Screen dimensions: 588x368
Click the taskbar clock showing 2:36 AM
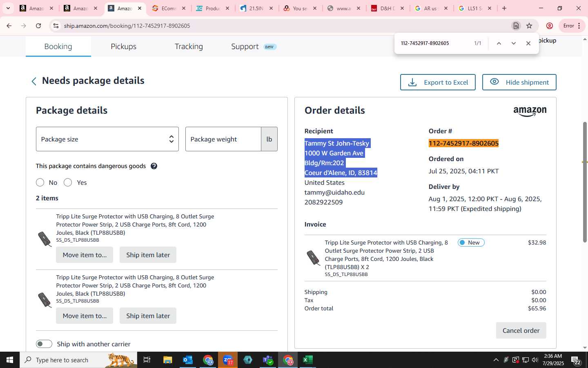553,360
